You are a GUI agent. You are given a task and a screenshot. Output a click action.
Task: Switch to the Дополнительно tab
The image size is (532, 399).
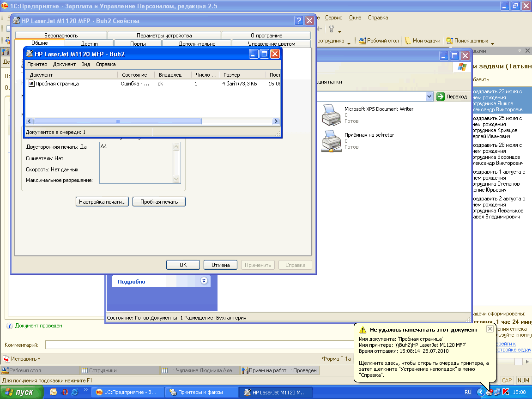pos(197,43)
